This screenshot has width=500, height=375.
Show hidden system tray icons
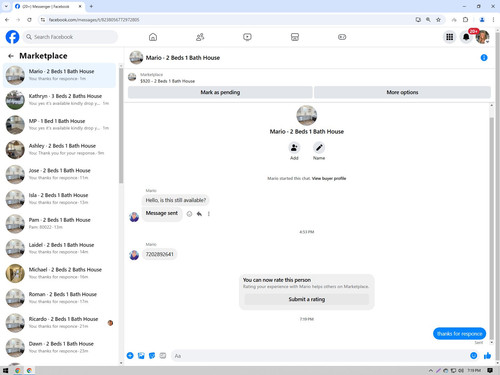(431, 370)
